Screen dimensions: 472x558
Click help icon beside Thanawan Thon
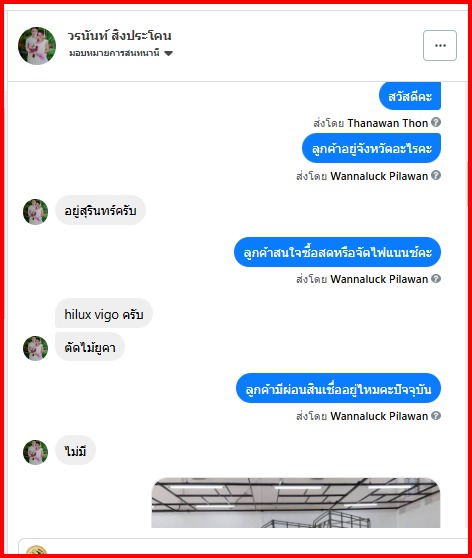coord(436,122)
